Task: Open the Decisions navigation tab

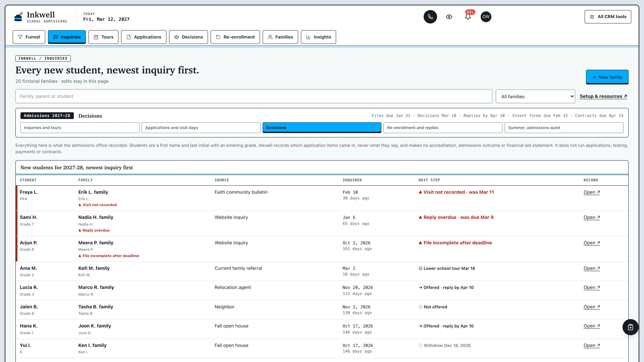Action: pos(189,37)
